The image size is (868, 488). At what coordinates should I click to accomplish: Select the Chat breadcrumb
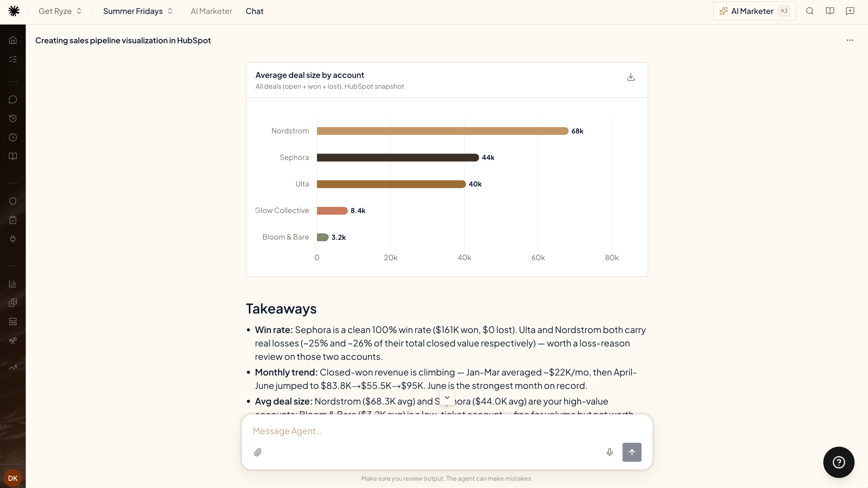click(x=254, y=11)
